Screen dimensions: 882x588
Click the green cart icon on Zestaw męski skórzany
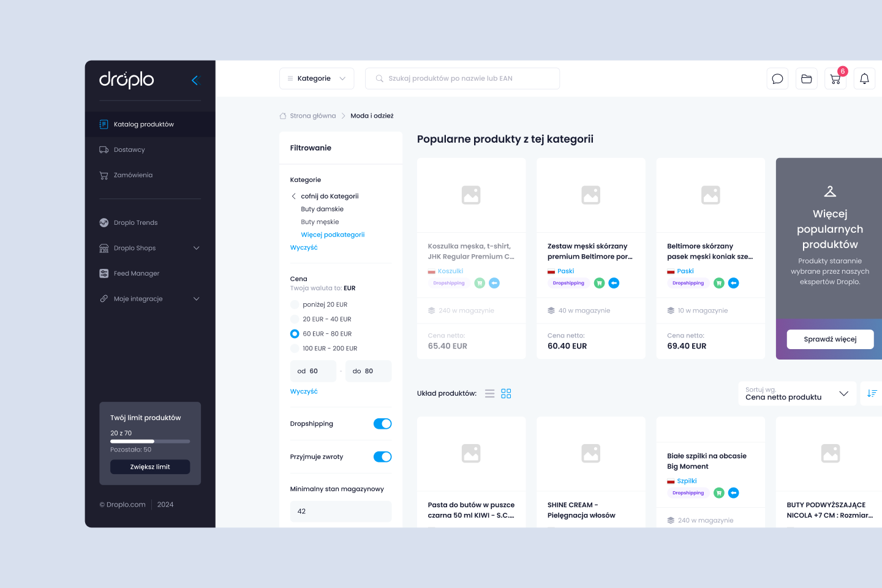[599, 283]
